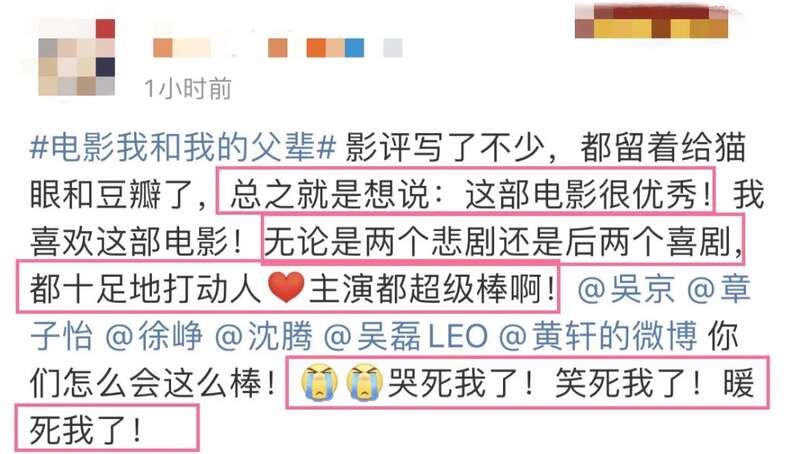The height and width of the screenshot is (454, 800).
Task: Click the 1小时前 timestamp
Action: click(x=188, y=89)
